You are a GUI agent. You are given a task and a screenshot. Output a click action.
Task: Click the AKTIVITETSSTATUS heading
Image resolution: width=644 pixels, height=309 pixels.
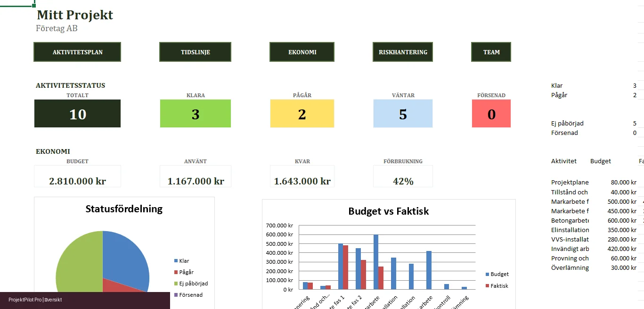coord(70,85)
